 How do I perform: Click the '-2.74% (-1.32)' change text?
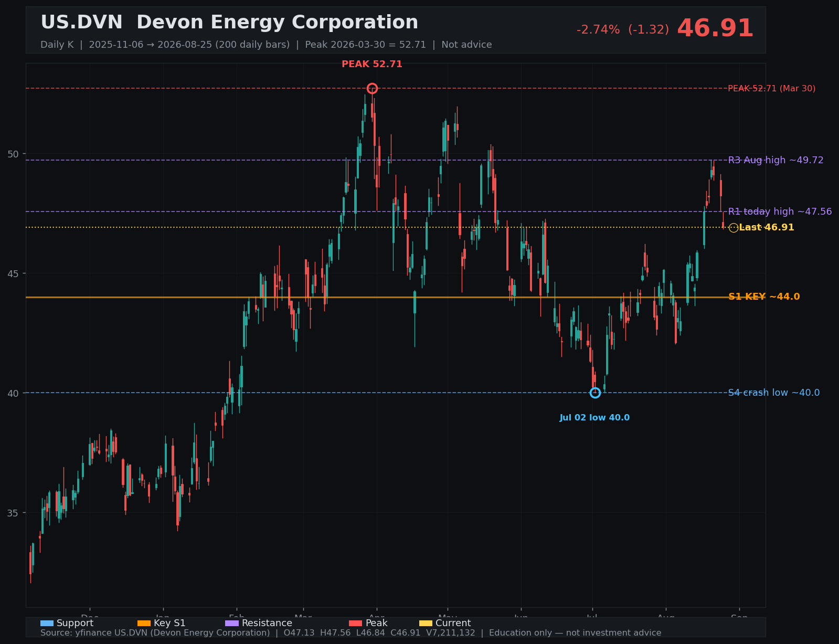[x=623, y=30]
